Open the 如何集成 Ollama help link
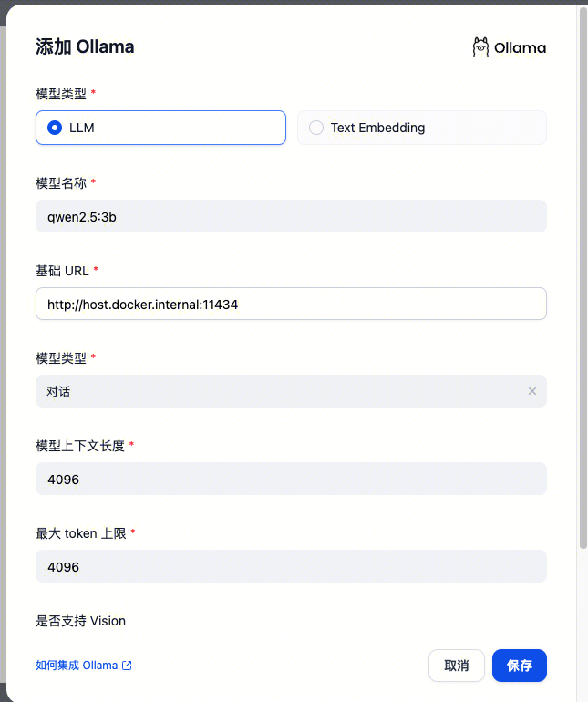The width and height of the screenshot is (588, 702). coord(77,666)
